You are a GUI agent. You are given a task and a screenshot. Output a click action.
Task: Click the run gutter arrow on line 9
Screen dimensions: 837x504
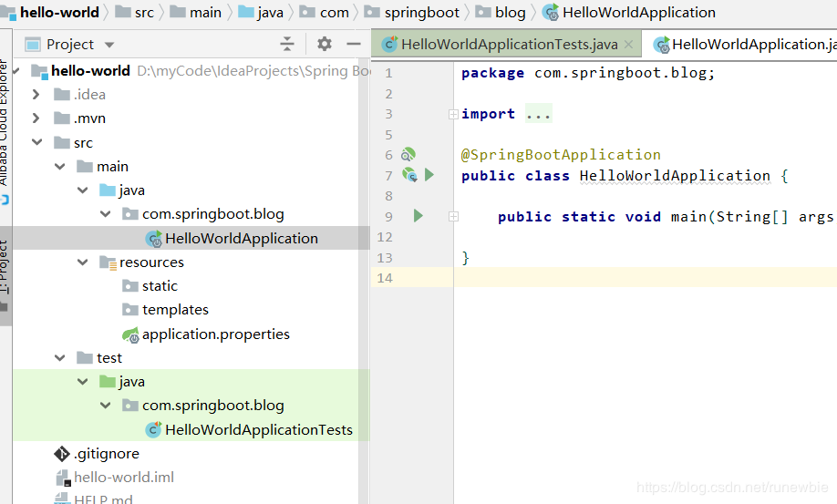[418, 215]
